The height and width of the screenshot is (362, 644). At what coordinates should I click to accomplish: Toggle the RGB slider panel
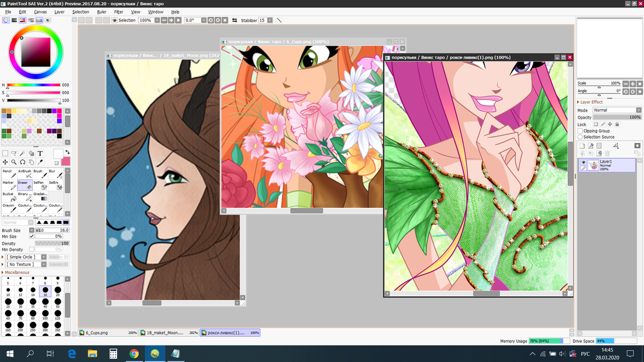[x=14, y=21]
